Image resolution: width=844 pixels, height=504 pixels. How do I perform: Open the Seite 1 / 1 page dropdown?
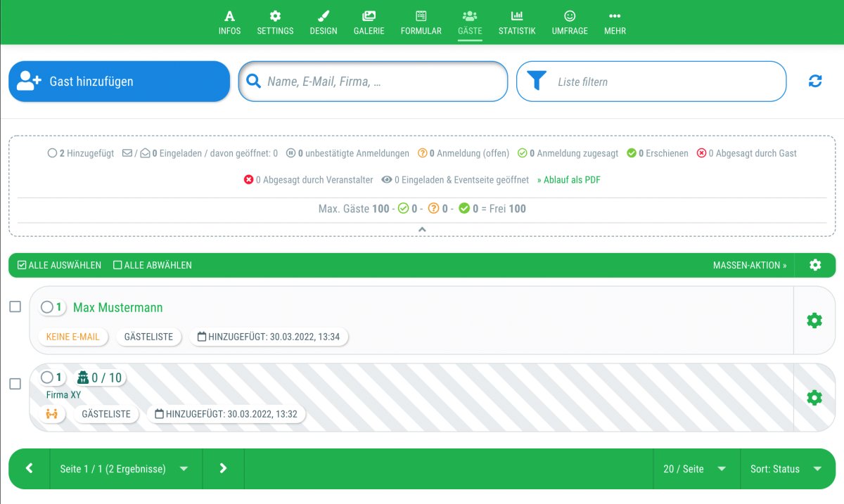click(x=126, y=469)
